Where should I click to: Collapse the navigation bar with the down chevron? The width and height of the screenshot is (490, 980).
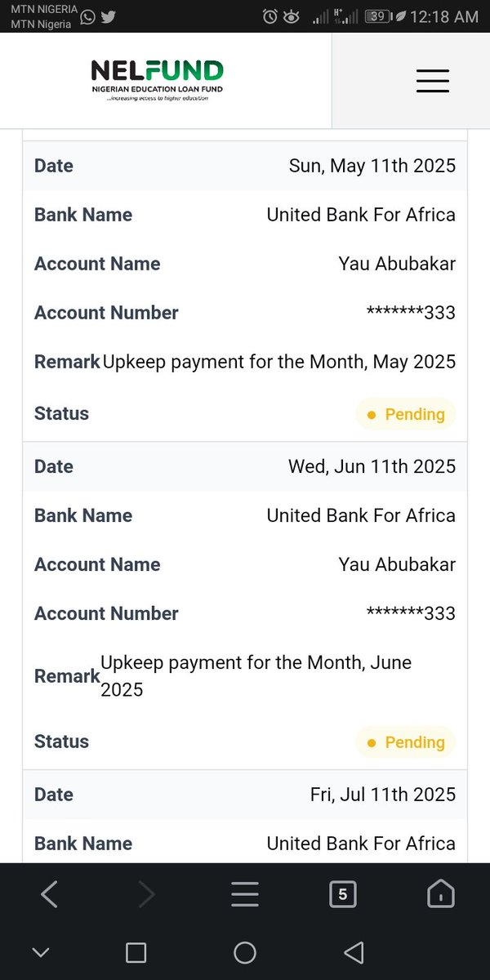point(40,952)
